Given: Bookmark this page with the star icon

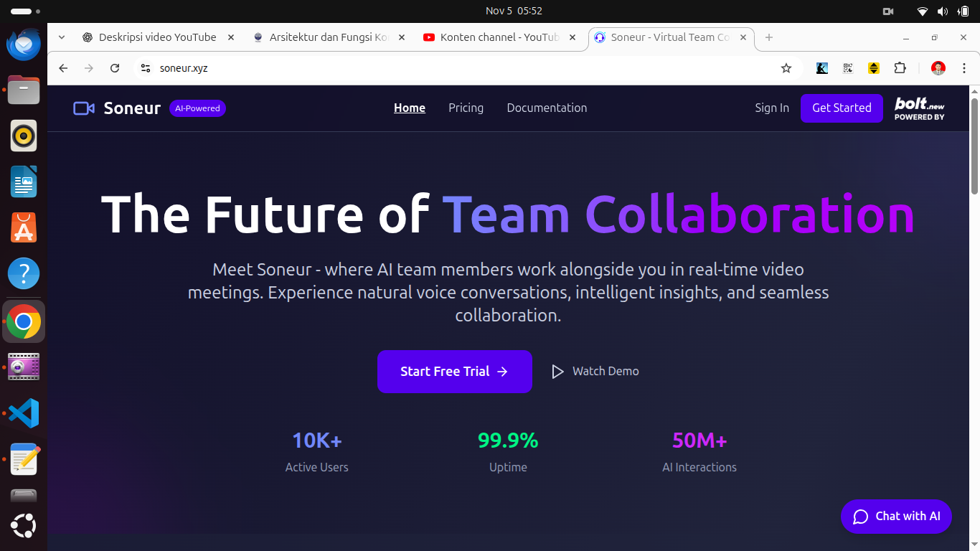Looking at the screenshot, I should tap(786, 68).
